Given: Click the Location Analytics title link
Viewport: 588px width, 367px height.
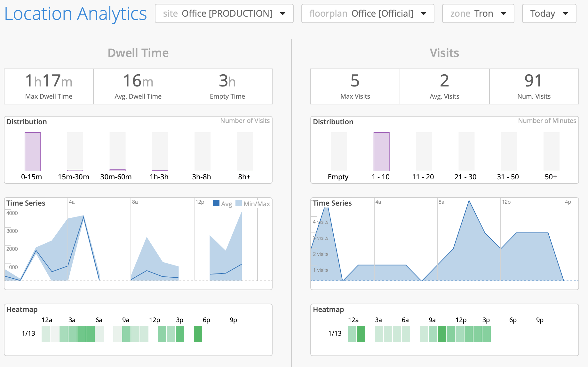Looking at the screenshot, I should click(75, 14).
